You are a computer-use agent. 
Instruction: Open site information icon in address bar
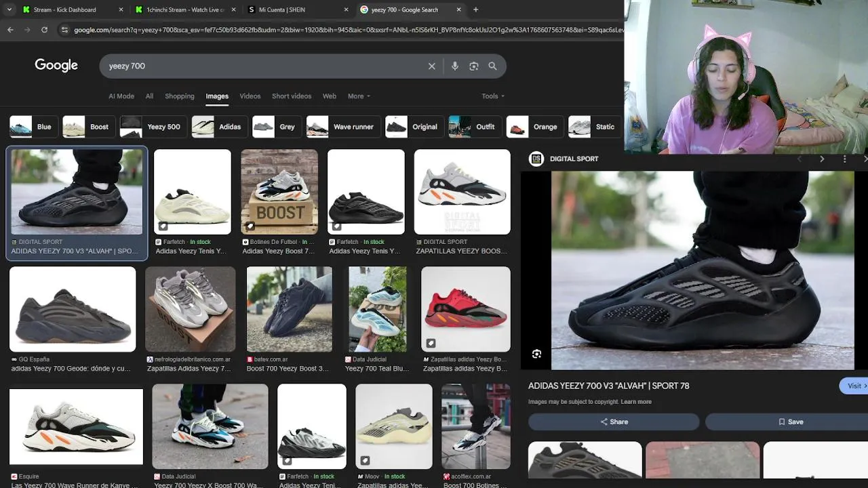pos(64,30)
